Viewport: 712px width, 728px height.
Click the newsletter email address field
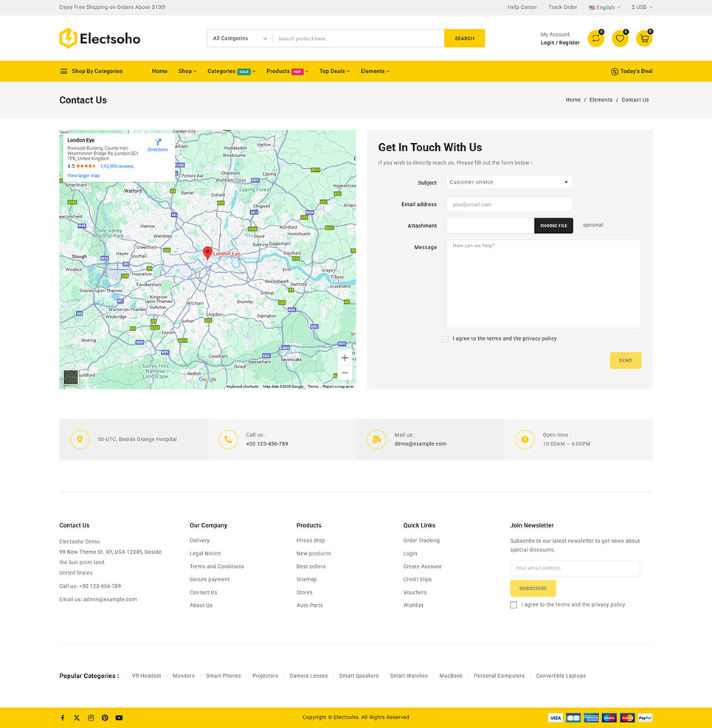coord(574,568)
